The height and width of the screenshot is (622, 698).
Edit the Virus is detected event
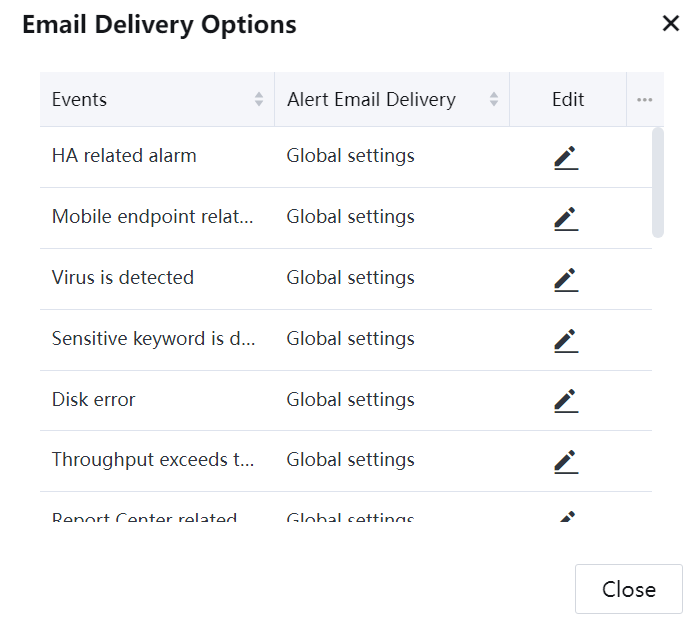(566, 279)
